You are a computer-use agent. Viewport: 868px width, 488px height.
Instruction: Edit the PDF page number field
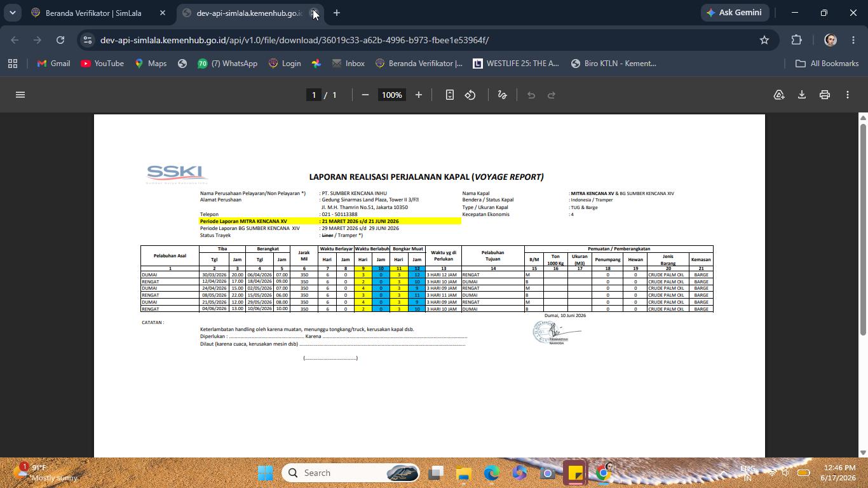point(313,95)
